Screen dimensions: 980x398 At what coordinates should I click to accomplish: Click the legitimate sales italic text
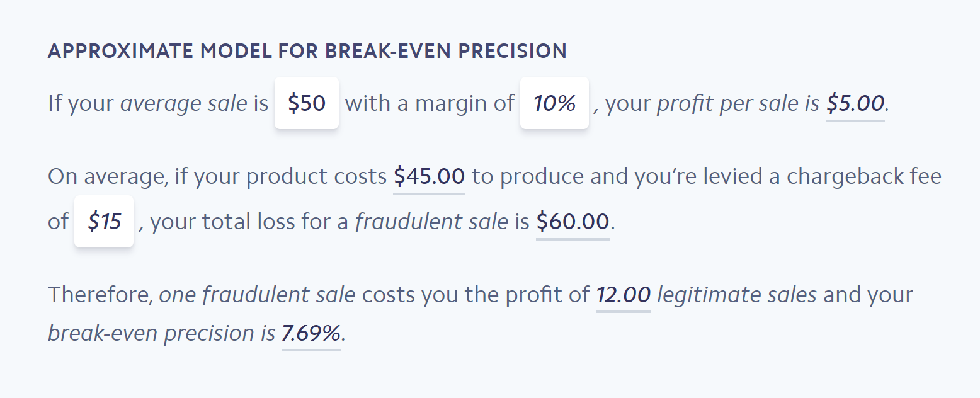[x=738, y=294]
